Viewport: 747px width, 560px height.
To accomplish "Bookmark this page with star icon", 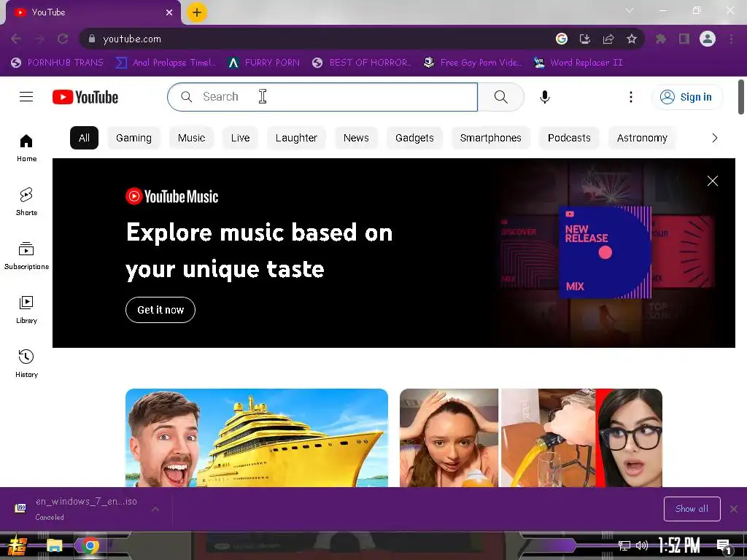I will pos(631,39).
